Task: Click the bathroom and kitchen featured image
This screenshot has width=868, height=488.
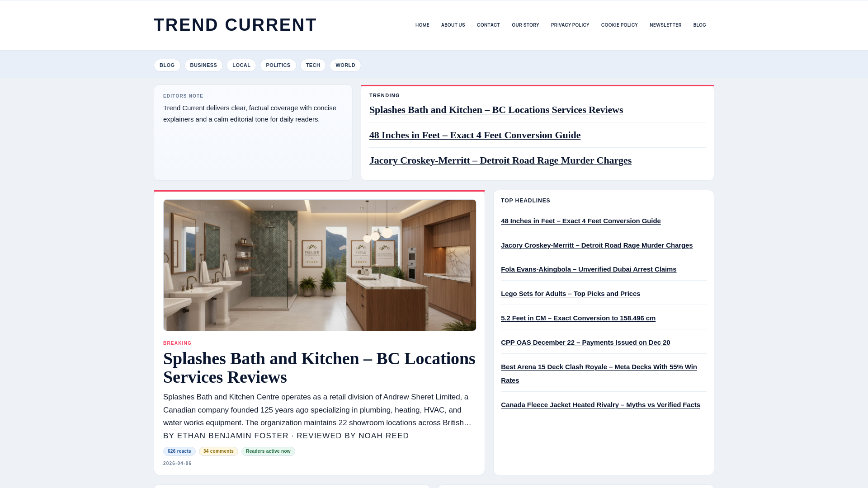Action: coord(320,265)
